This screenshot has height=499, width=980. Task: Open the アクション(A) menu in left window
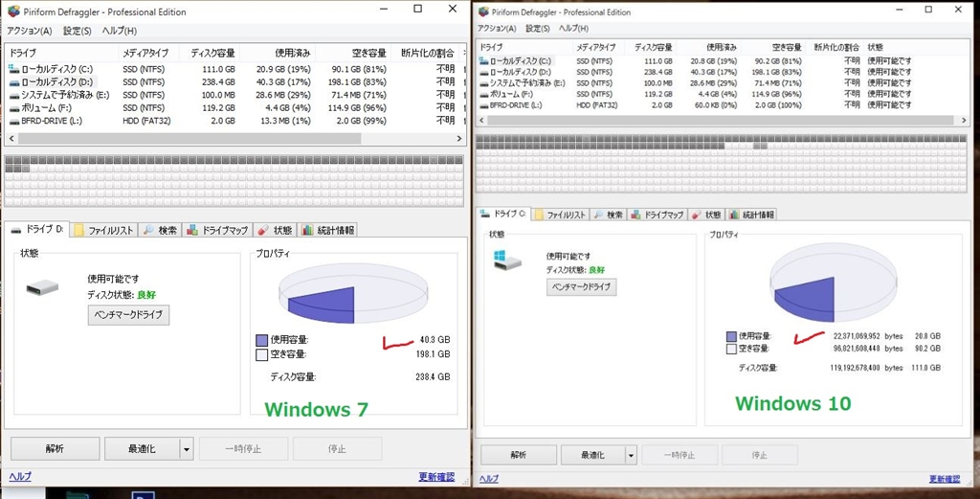click(30, 31)
